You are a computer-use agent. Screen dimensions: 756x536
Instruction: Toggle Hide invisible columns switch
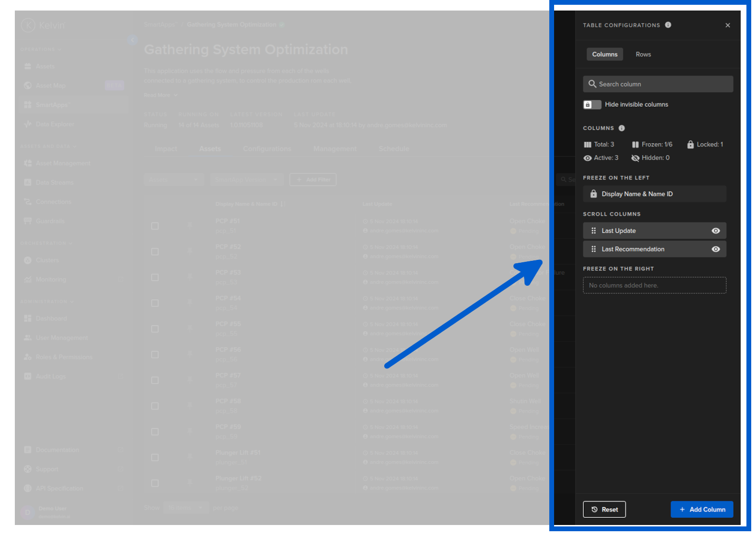pos(592,105)
